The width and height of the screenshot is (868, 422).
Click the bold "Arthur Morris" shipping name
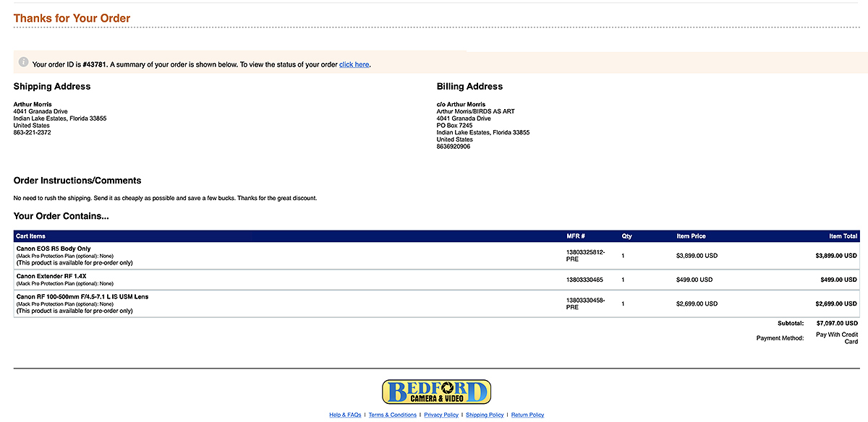pos(33,104)
